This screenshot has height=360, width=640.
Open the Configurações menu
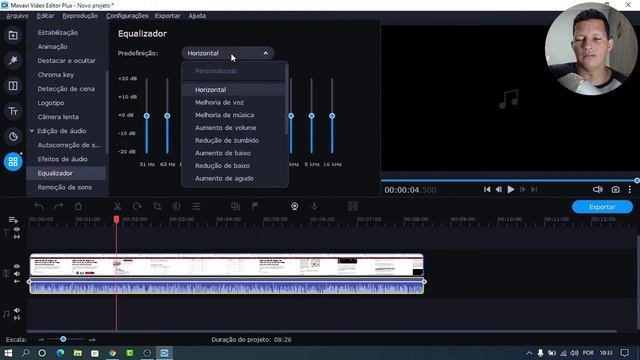[127, 16]
